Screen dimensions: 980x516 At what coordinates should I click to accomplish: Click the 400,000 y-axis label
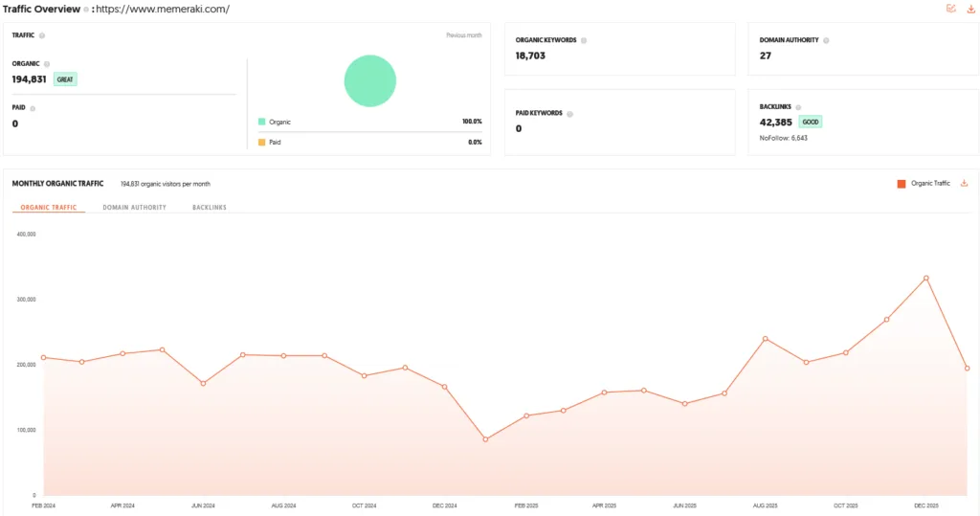(26, 235)
